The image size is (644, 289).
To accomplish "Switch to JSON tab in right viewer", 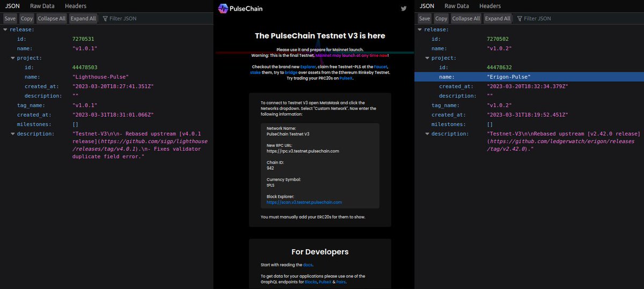I will 427,6.
